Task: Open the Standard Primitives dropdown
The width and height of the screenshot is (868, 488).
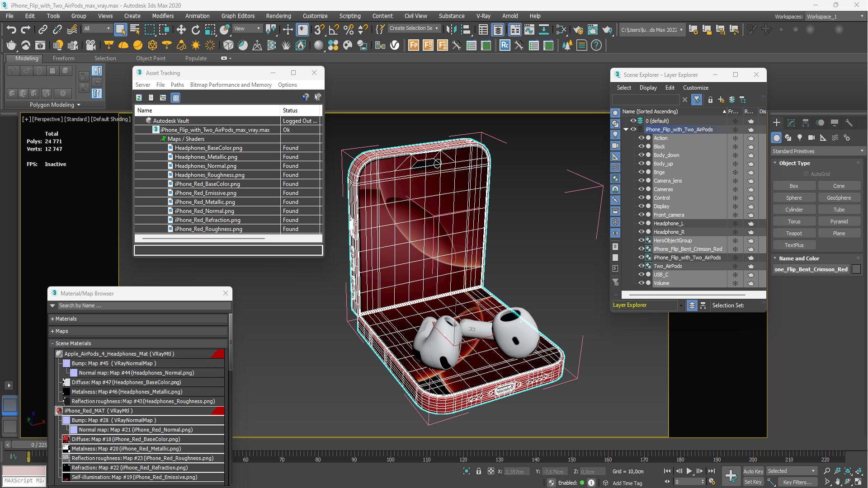Action: pyautogui.click(x=817, y=151)
